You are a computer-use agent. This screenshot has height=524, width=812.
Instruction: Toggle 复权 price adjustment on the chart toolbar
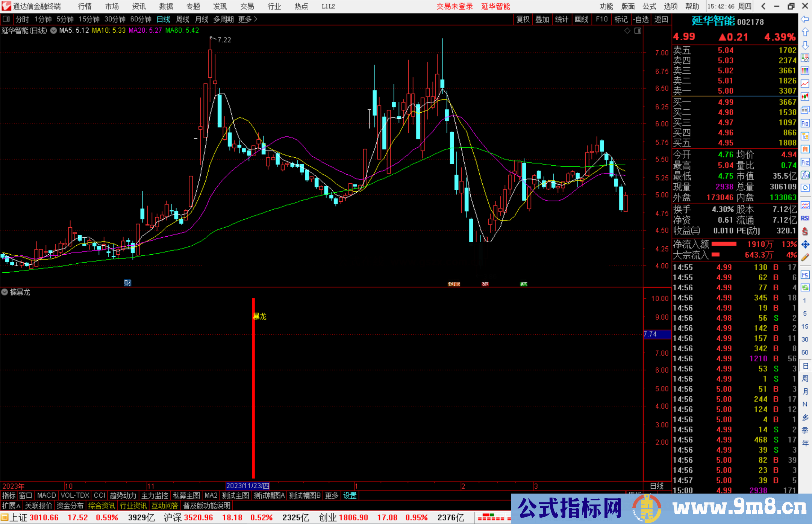point(523,19)
